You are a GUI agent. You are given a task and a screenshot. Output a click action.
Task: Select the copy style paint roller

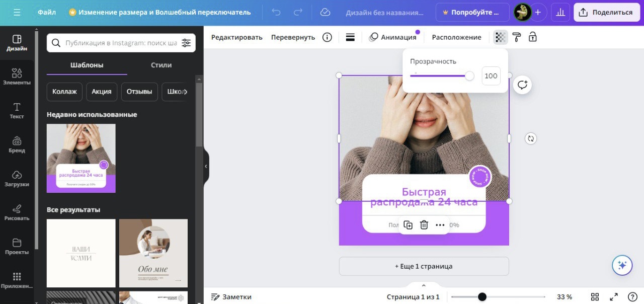coord(516,37)
